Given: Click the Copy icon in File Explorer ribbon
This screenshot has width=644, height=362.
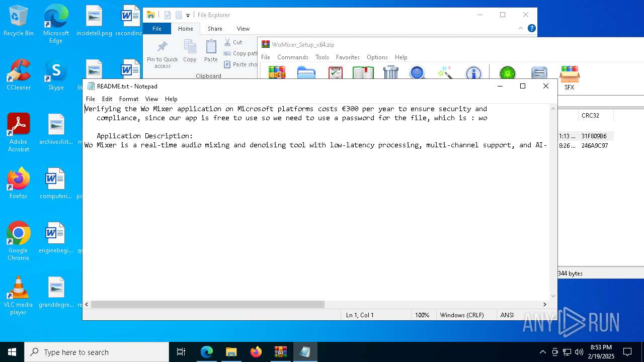Looking at the screenshot, I should point(190,51).
